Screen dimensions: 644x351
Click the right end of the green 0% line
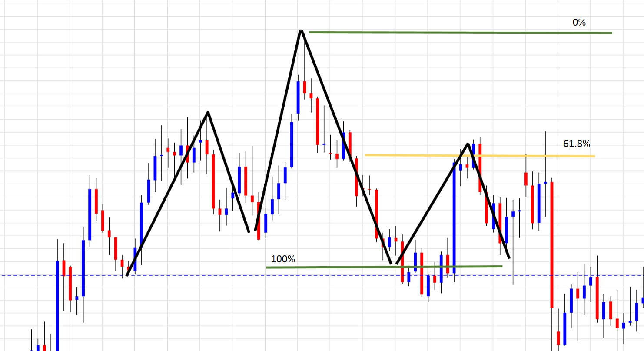tap(611, 33)
